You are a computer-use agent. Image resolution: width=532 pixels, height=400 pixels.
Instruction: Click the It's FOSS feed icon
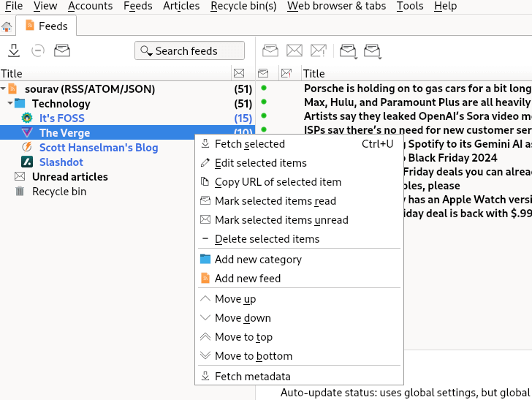27,118
